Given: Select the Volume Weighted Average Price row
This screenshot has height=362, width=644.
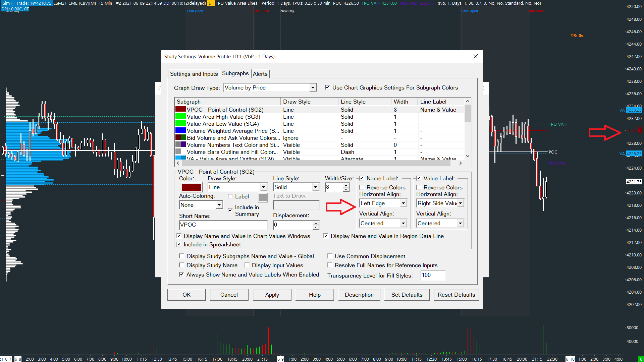Looking at the screenshot, I should tap(320, 131).
